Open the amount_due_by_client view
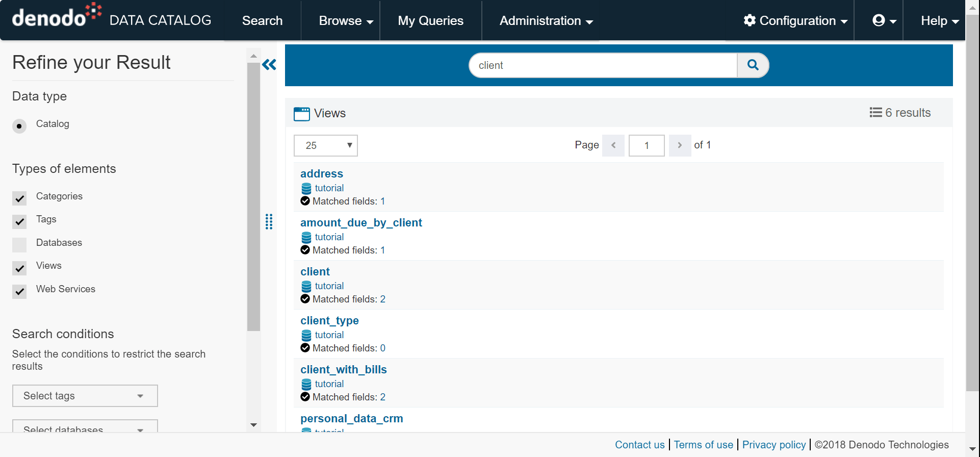The height and width of the screenshot is (457, 980). [361, 222]
